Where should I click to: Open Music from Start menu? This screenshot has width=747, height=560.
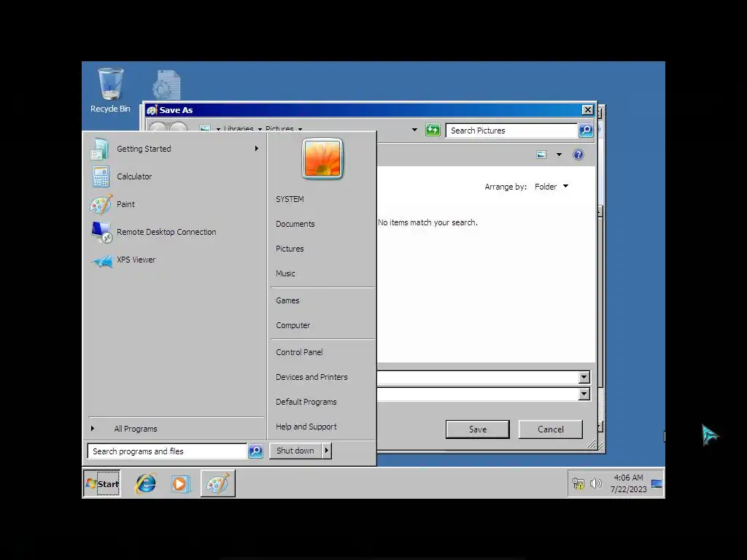(285, 273)
